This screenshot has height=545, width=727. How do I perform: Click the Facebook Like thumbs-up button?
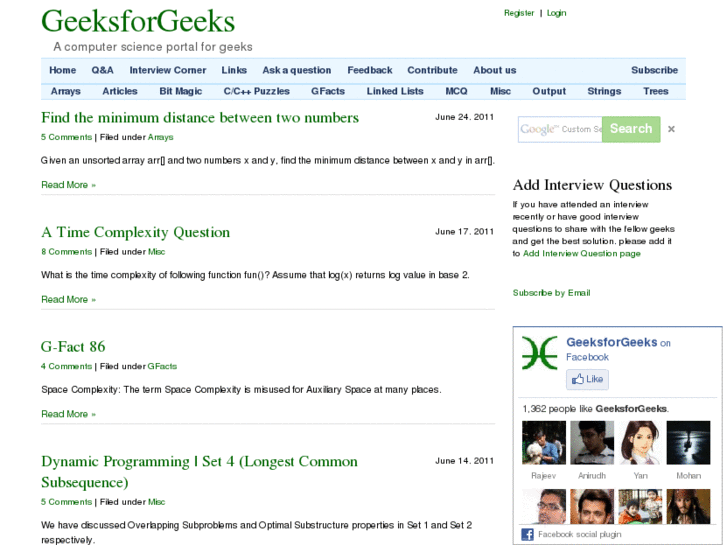(x=587, y=379)
